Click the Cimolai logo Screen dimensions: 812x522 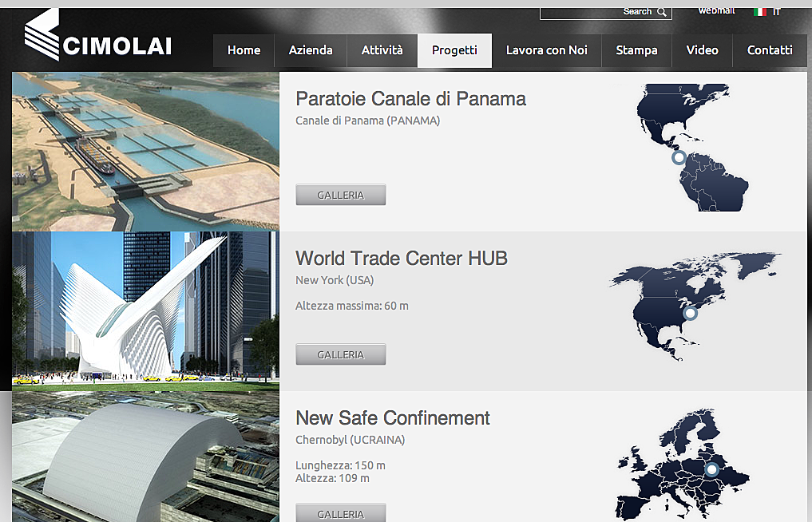point(98,36)
